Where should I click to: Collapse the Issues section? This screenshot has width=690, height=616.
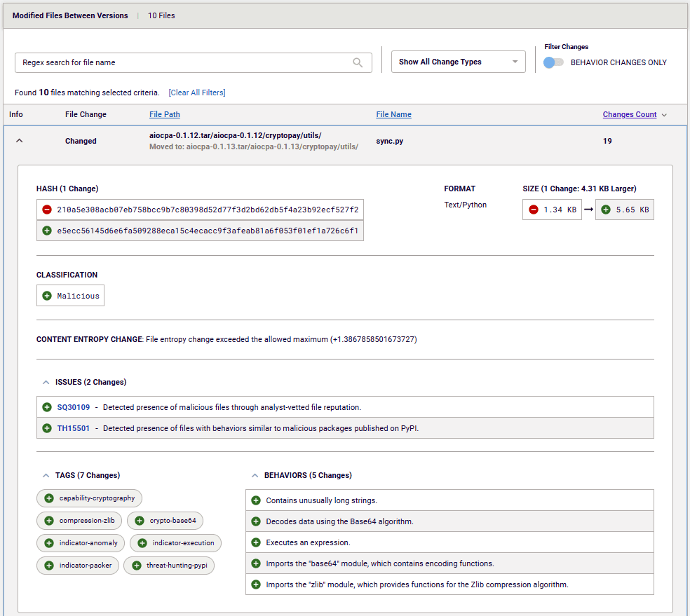click(46, 383)
